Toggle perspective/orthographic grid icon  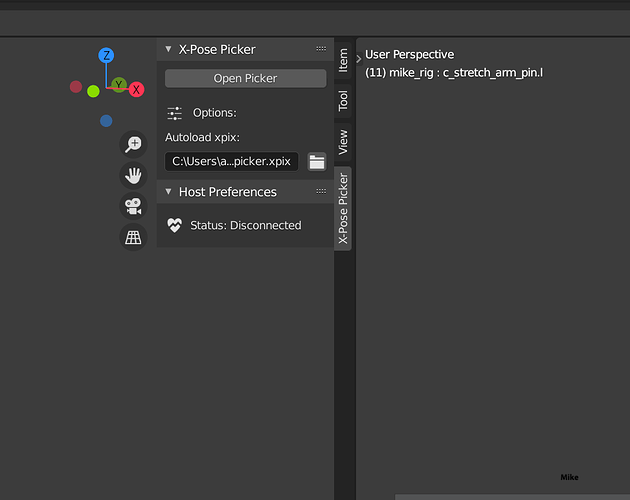[x=133, y=237]
